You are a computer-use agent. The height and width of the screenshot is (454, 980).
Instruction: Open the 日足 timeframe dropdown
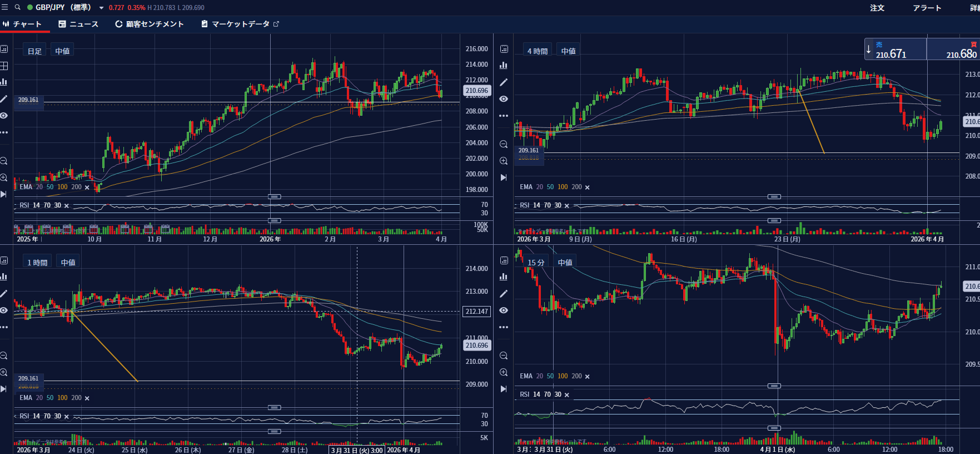tap(34, 51)
